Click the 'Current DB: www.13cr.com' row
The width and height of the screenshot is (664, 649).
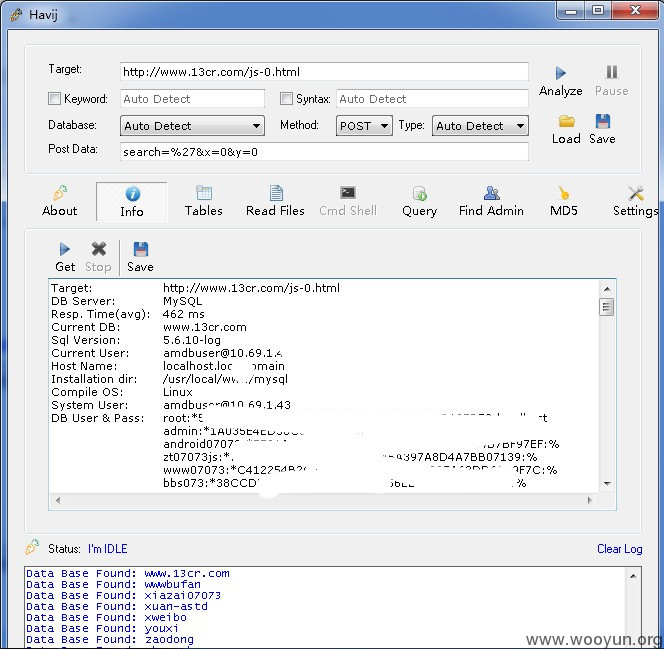[x=149, y=327]
